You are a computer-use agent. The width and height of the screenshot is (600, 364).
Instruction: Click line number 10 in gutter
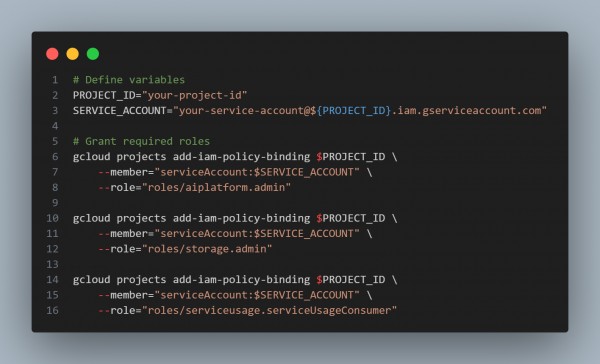pyautogui.click(x=52, y=218)
